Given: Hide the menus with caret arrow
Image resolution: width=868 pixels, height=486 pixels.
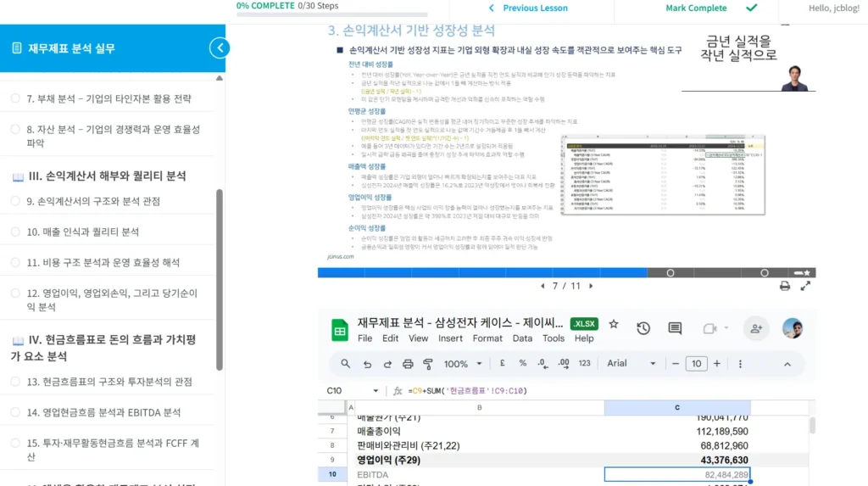Looking at the screenshot, I should tap(787, 364).
